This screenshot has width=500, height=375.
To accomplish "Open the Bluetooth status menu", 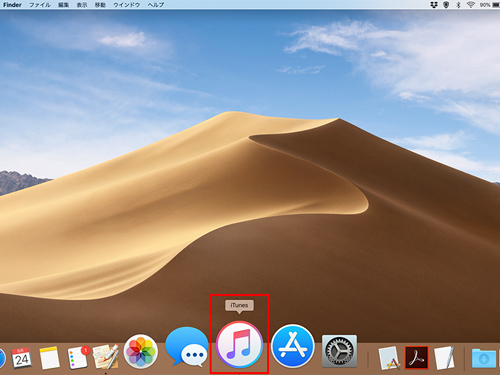I will point(458,5).
